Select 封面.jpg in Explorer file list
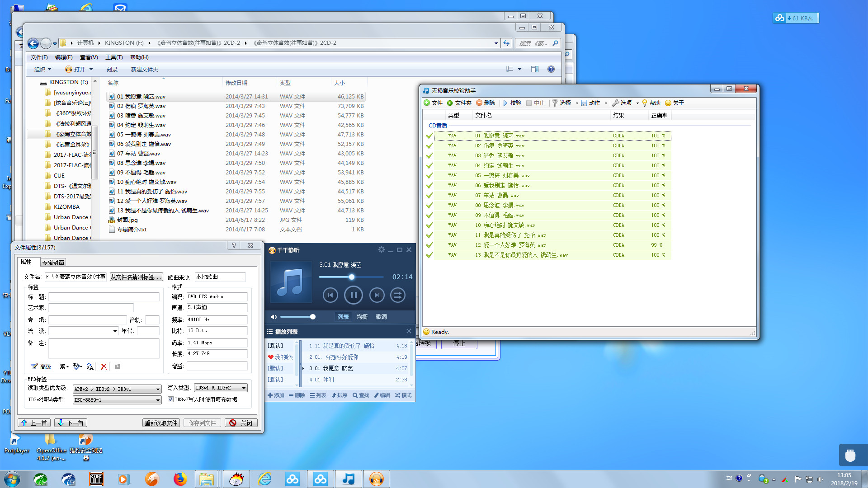 [x=127, y=220]
